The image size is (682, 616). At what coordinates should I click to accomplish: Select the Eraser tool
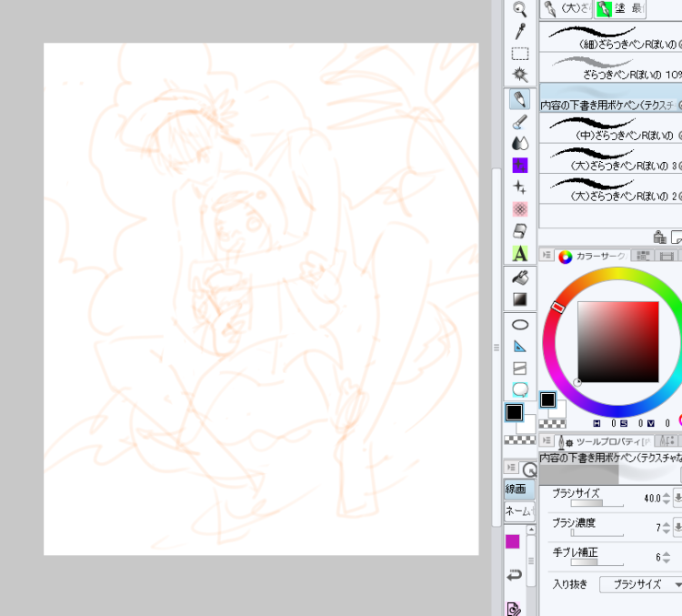click(x=520, y=231)
